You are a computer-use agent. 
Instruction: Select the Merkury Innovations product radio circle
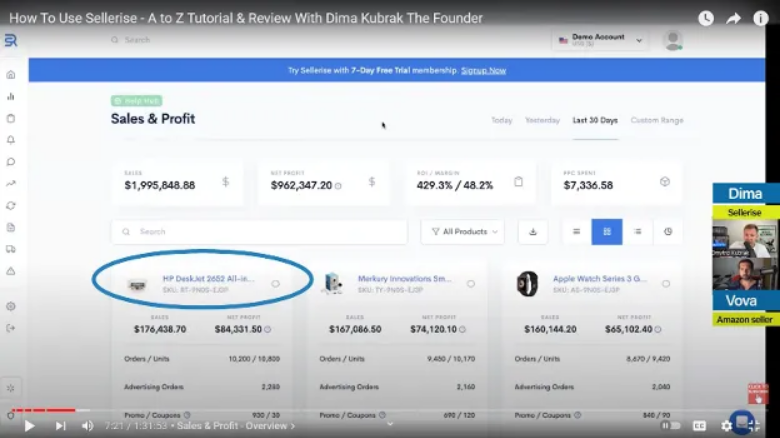coord(471,284)
